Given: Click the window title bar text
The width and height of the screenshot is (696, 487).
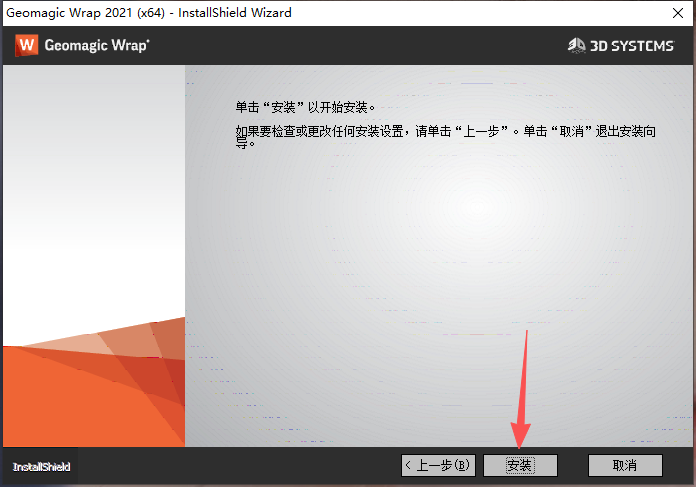Looking at the screenshot, I should point(150,14).
